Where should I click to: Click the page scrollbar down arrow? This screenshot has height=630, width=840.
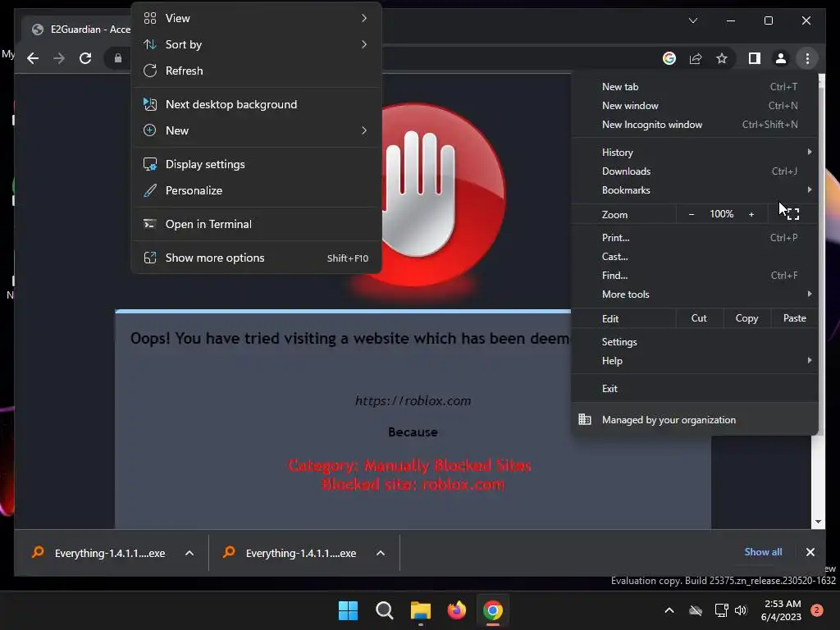pos(818,521)
